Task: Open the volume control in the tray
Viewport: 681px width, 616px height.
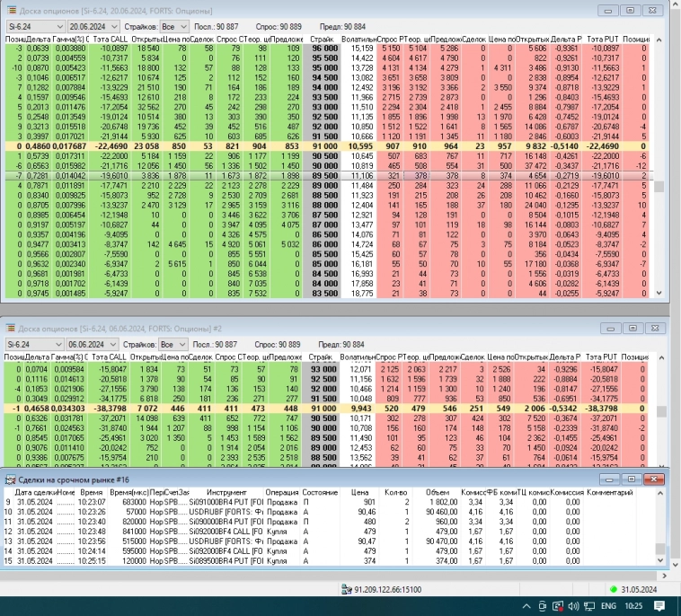Action: click(x=572, y=607)
